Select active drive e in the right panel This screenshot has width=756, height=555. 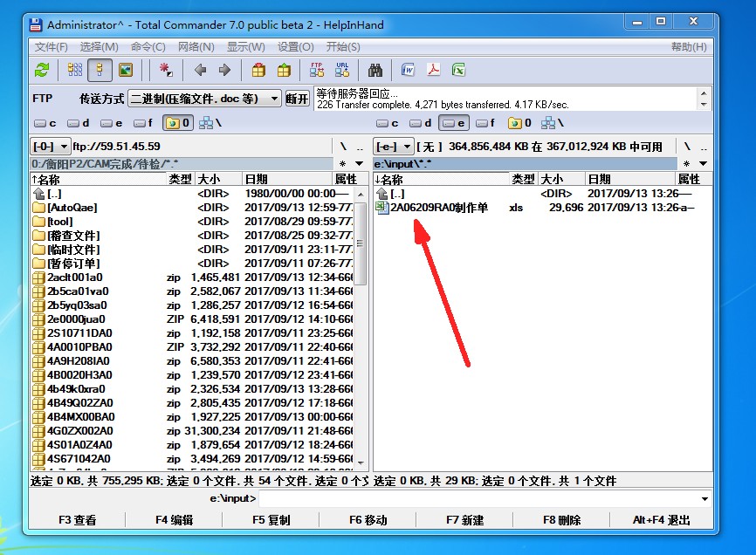pyautogui.click(x=454, y=123)
